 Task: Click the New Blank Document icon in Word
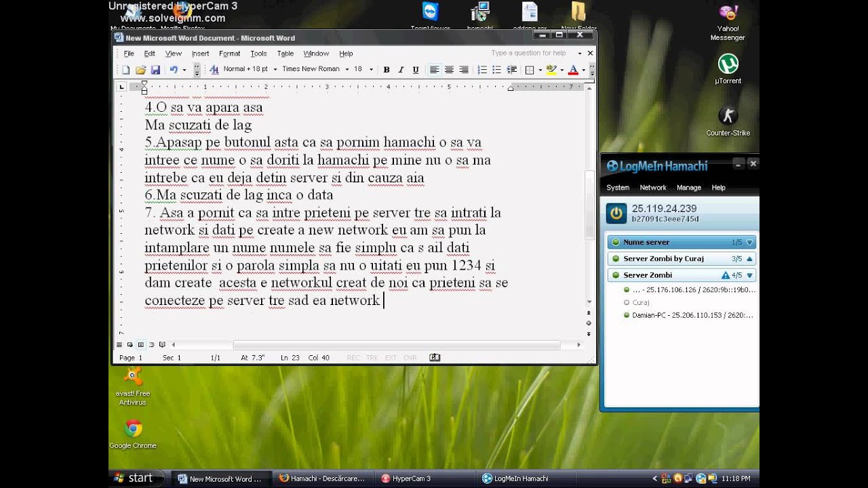pyautogui.click(x=126, y=70)
